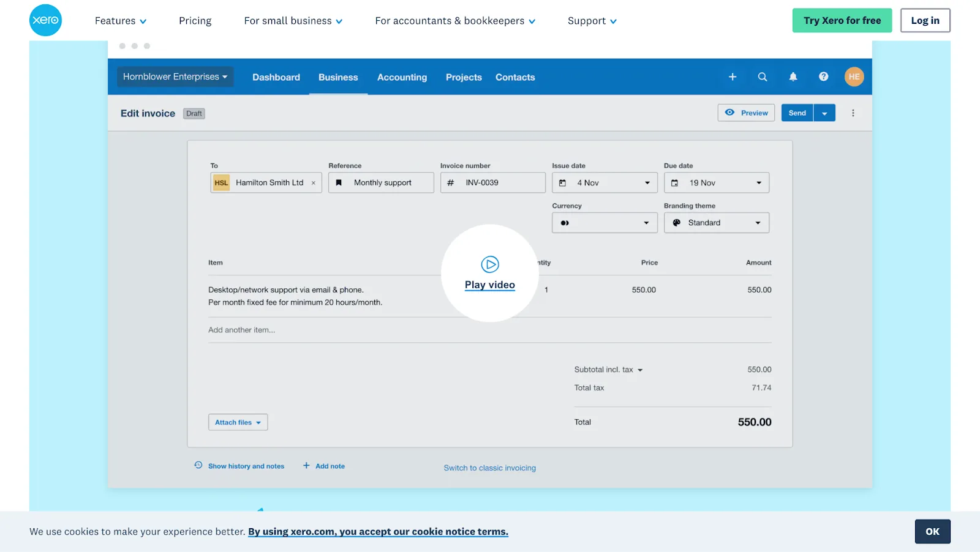Click the Issue date calendar icon
980x552 pixels.
562,183
